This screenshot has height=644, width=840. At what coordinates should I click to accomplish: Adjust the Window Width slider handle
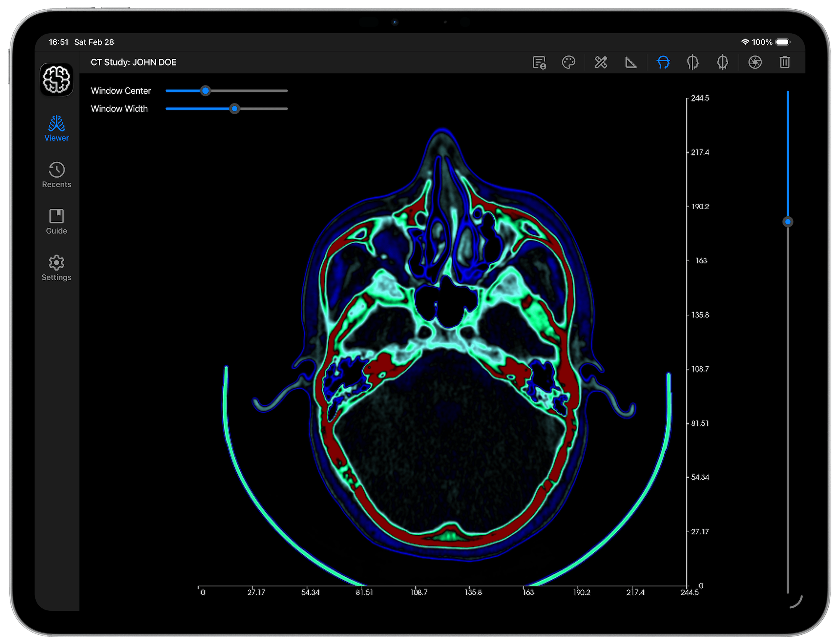235,109
